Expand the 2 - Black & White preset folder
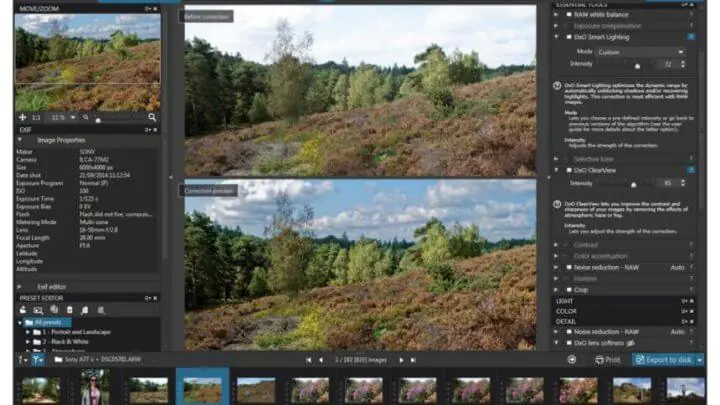The width and height of the screenshot is (720, 405). pyautogui.click(x=28, y=342)
